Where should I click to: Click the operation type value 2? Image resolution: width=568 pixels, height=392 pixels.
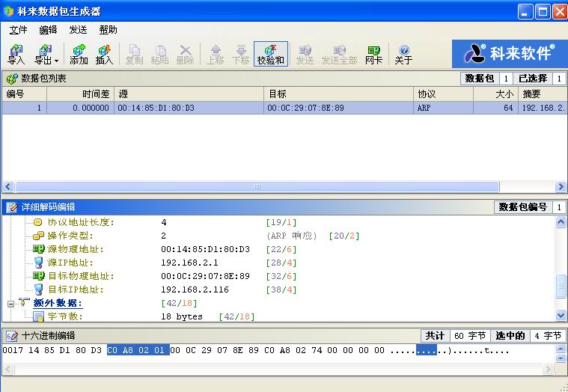(163, 236)
